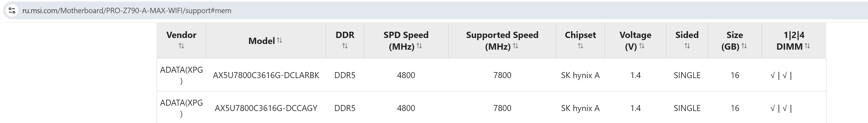Sort by Chipset column arrows icon

pyautogui.click(x=580, y=46)
